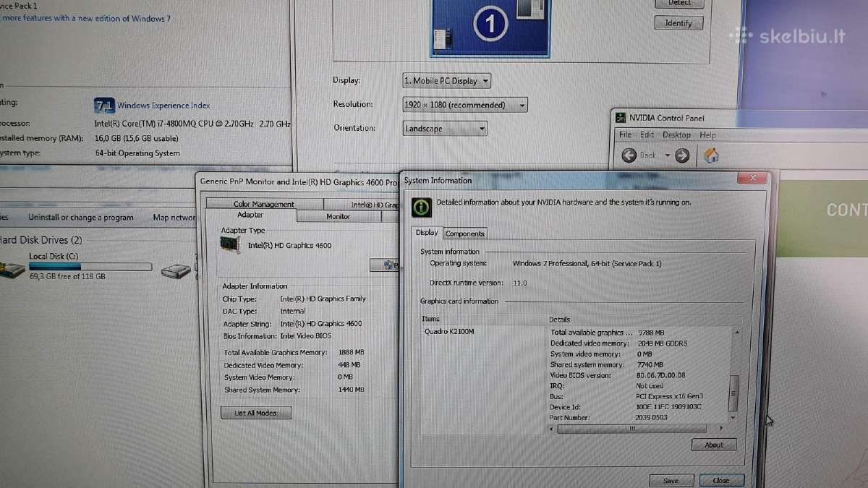Click the Local Disk (C:) drive icon
Viewport: 868px width, 488px height.
[x=13, y=270]
